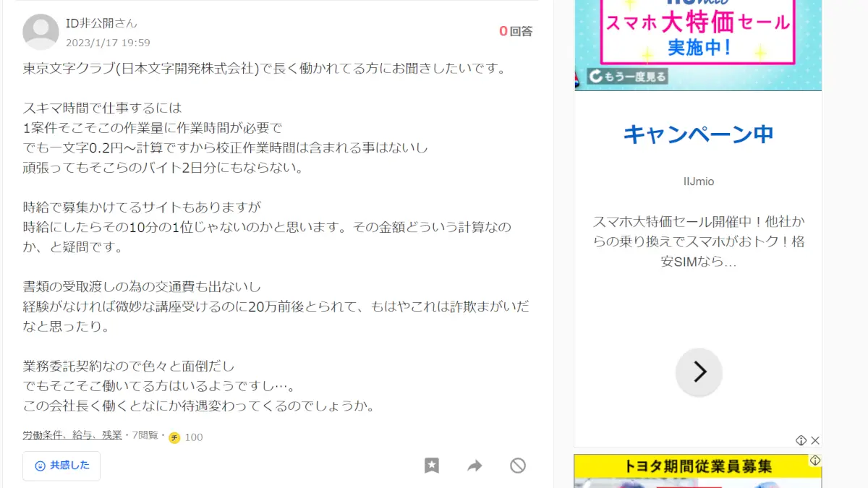This screenshot has height=488, width=868.
Task: Click the replay arrow in もう一度見る
Action: pos(595,76)
